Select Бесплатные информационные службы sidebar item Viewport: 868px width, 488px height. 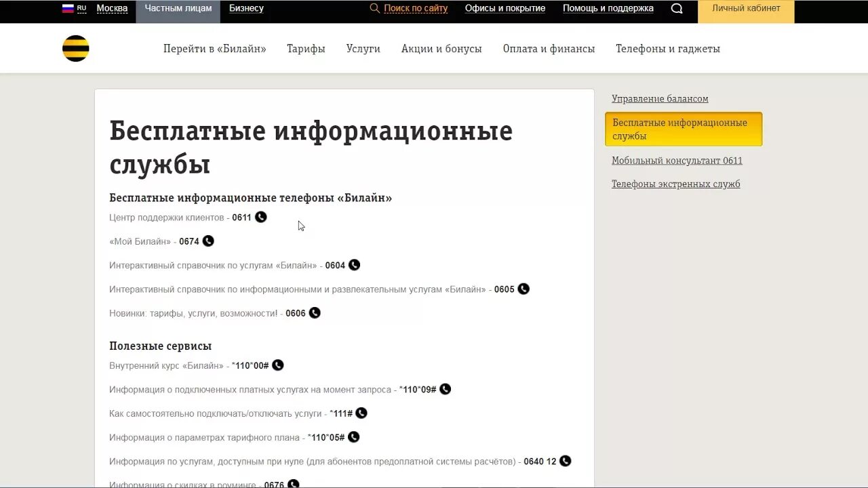tap(684, 129)
